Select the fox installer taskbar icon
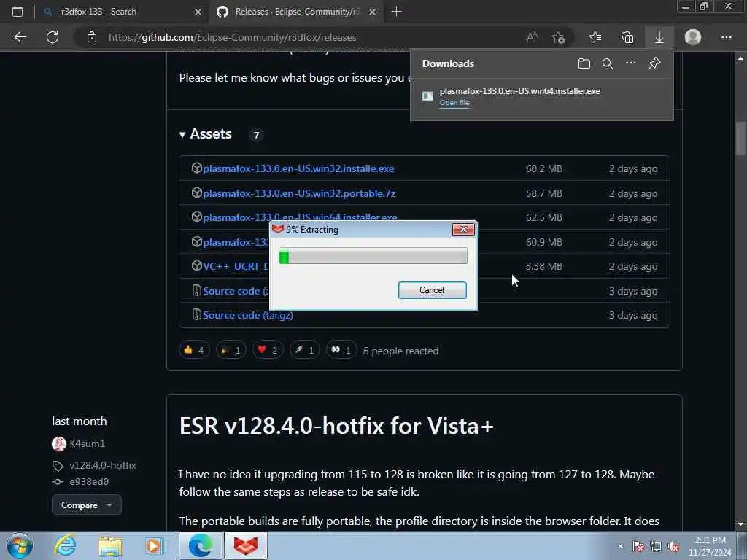Viewport: 747px width, 560px height. pyautogui.click(x=246, y=545)
